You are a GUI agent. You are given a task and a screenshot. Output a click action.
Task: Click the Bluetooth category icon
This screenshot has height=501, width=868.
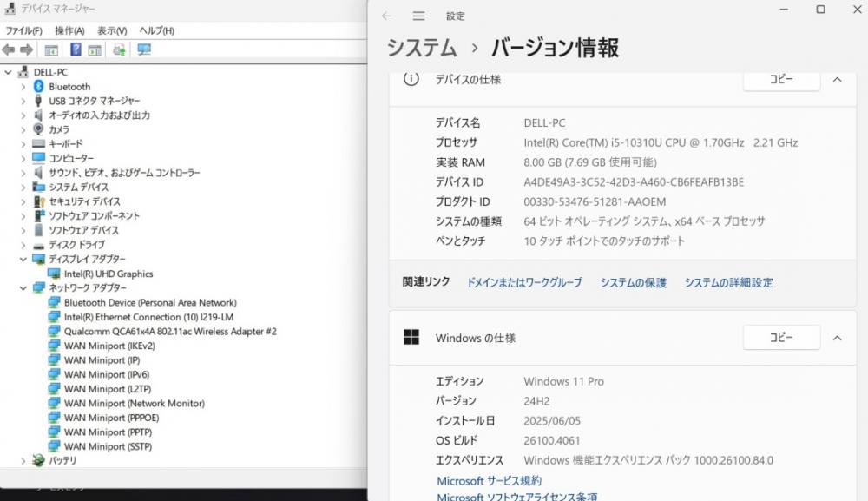click(x=38, y=86)
